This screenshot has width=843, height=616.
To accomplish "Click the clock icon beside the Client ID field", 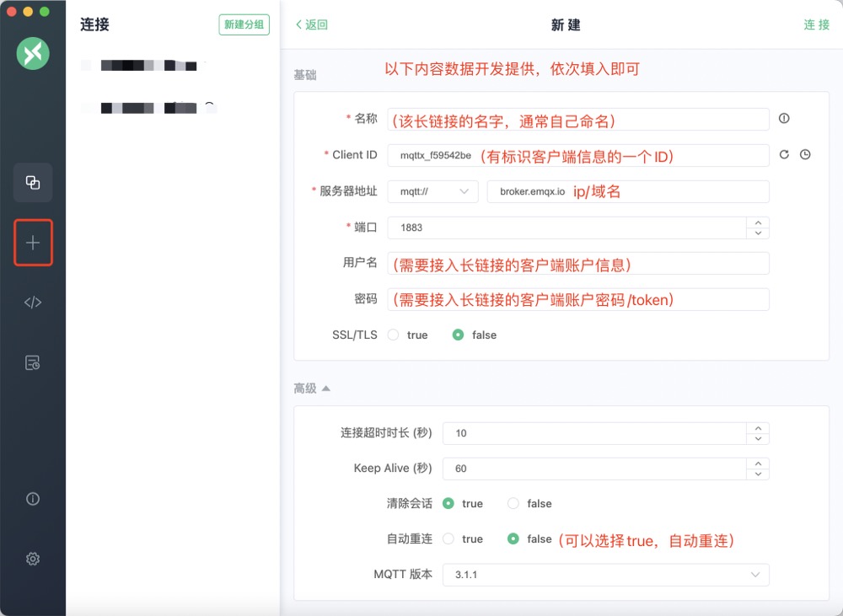I will coord(805,154).
